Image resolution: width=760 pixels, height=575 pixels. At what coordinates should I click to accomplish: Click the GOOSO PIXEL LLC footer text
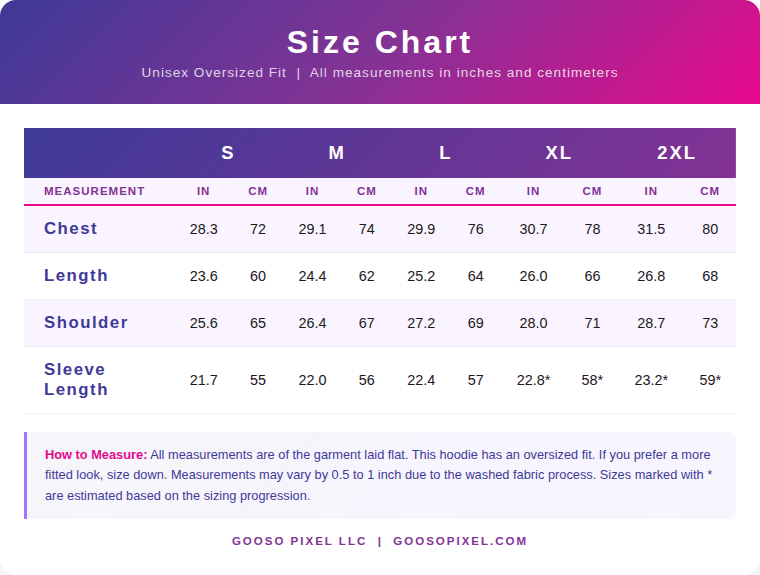(x=299, y=541)
